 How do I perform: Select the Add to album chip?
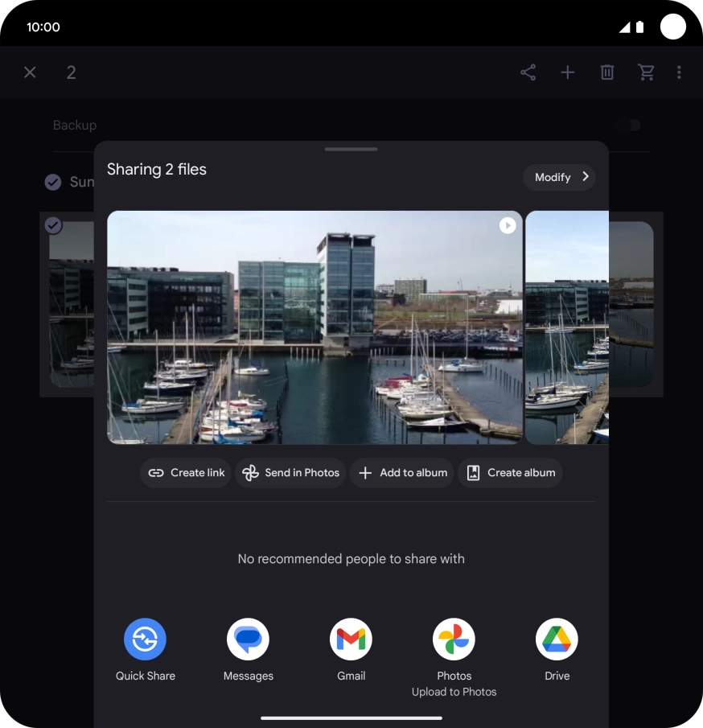coord(402,473)
